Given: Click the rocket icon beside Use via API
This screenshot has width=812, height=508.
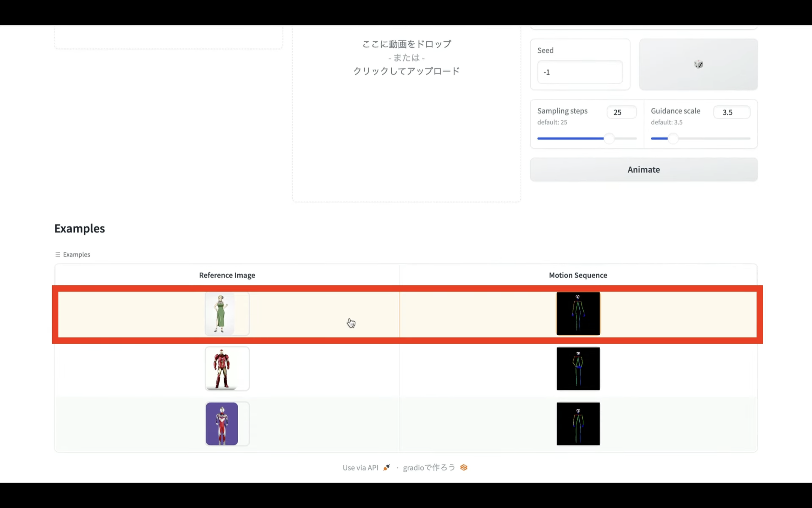Looking at the screenshot, I should coord(387,468).
